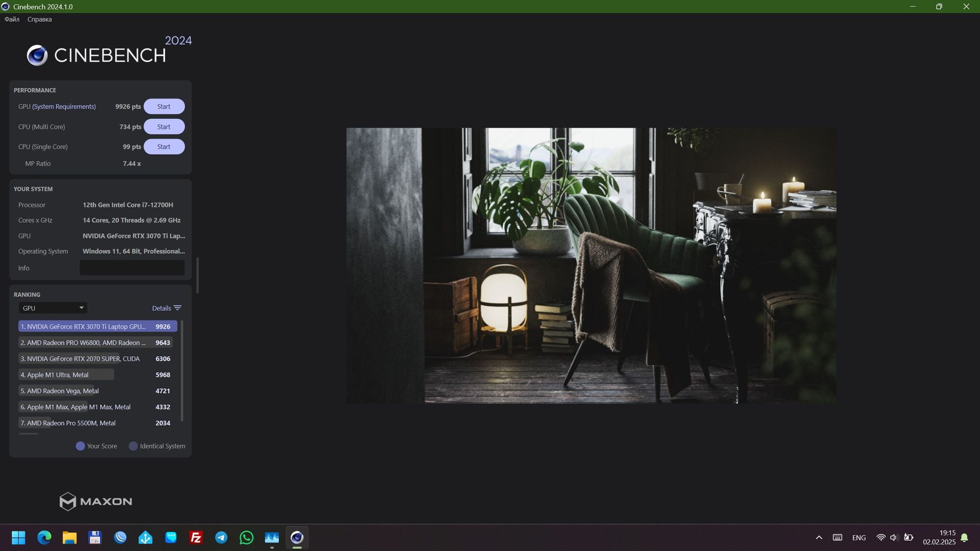This screenshot has height=551, width=980.
Task: Click the Info input field
Action: [132, 268]
